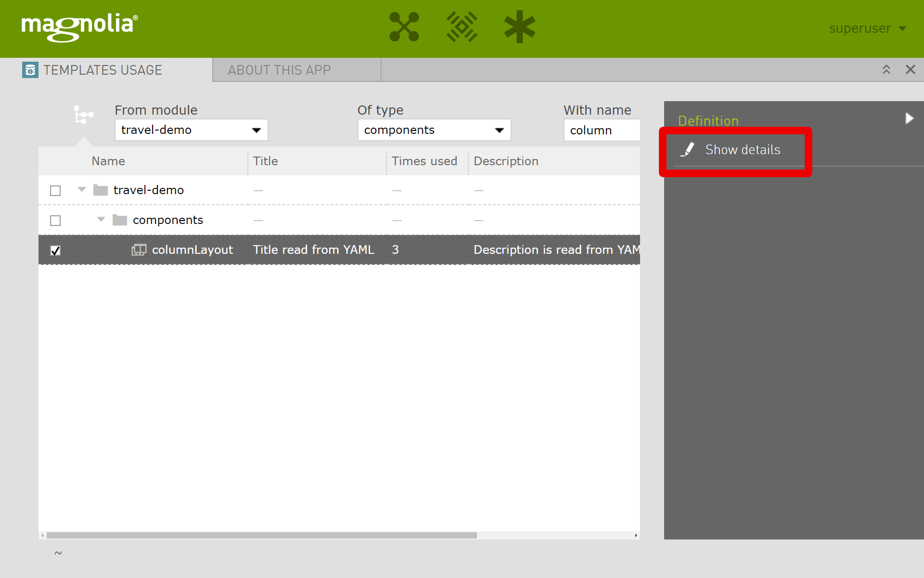Viewport: 924px width, 578px height.
Task: Collapse the Definition action bar arrow
Action: [x=909, y=118]
